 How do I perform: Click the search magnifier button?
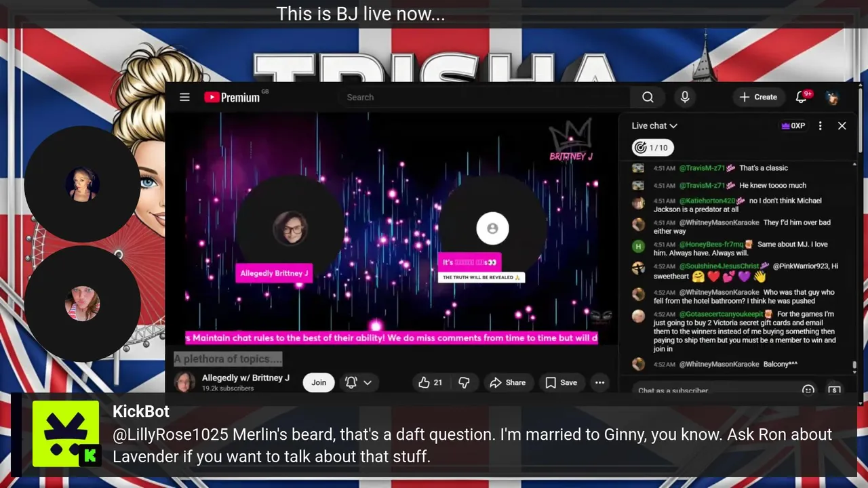pos(648,97)
